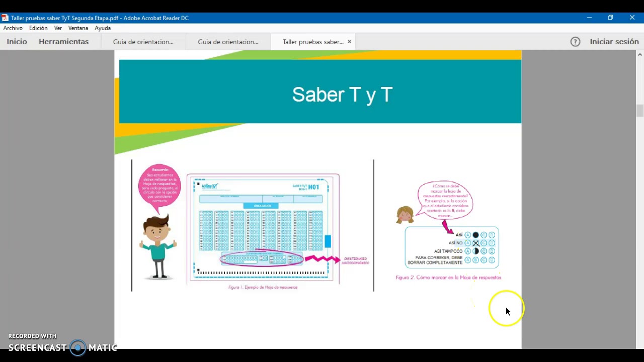Open the Edición menu
The height and width of the screenshot is (362, 644).
pyautogui.click(x=38, y=28)
